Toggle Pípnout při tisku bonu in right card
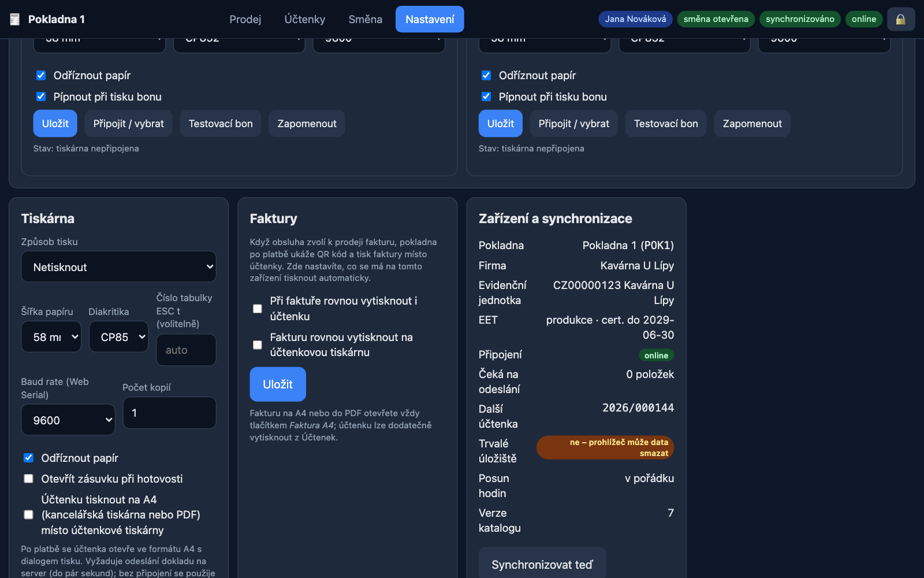The width and height of the screenshot is (924, 578). pyautogui.click(x=486, y=97)
